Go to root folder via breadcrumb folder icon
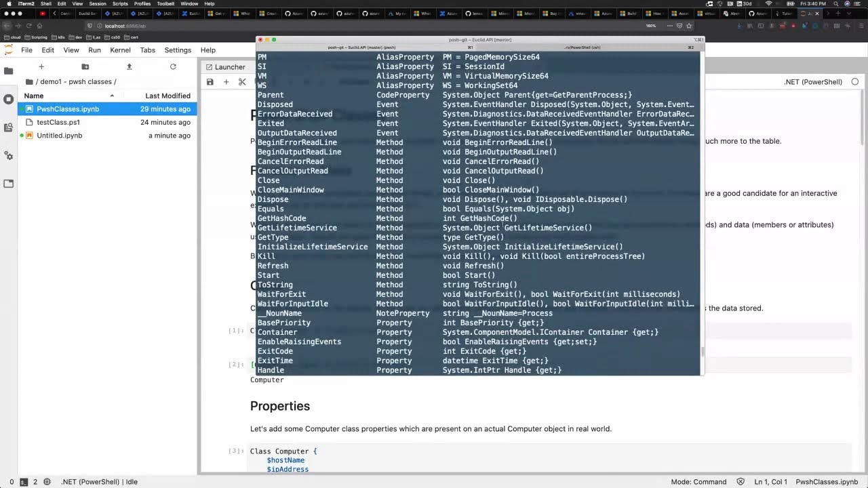The width and height of the screenshot is (868, 488). point(29,82)
